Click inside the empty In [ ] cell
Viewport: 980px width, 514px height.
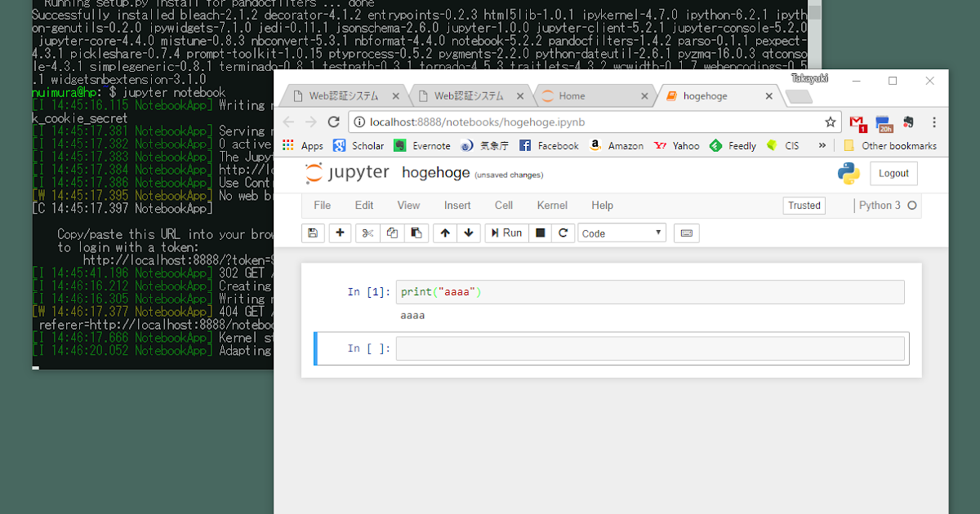click(x=649, y=348)
